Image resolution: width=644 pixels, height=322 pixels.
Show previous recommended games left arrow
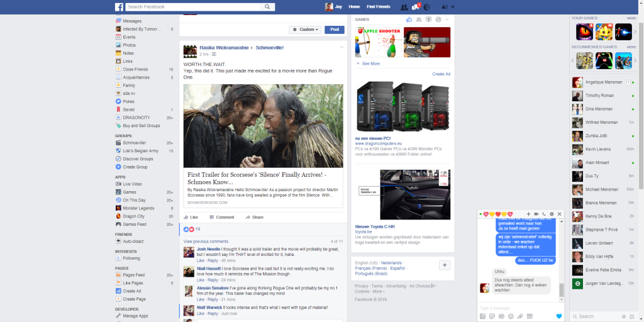click(573, 60)
